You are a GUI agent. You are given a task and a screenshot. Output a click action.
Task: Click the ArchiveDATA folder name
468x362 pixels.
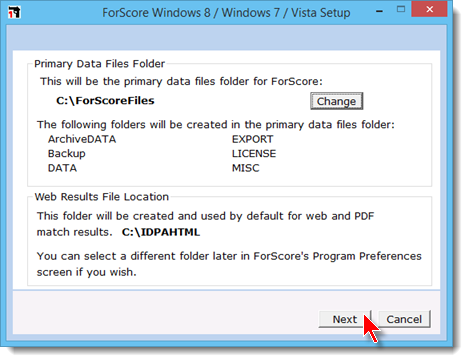(x=82, y=139)
